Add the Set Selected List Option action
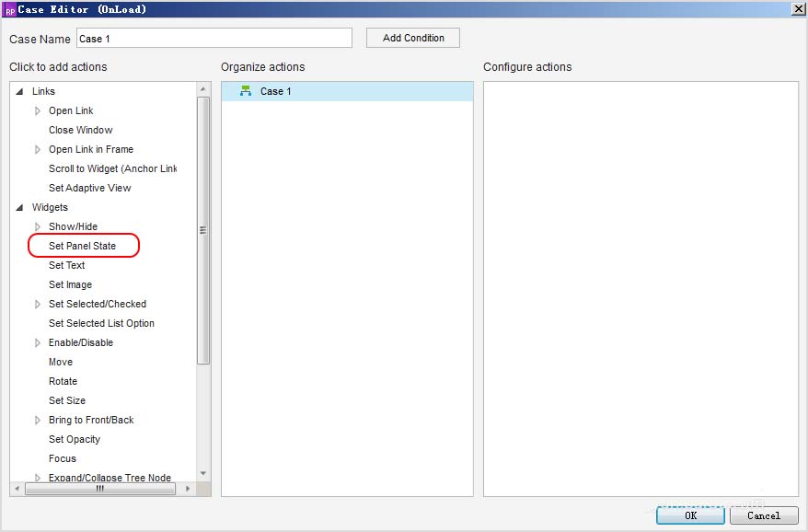The height and width of the screenshot is (532, 808). click(x=101, y=323)
